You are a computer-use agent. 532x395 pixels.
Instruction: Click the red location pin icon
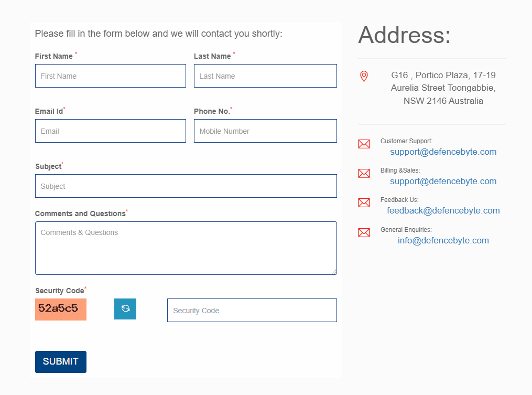click(364, 76)
